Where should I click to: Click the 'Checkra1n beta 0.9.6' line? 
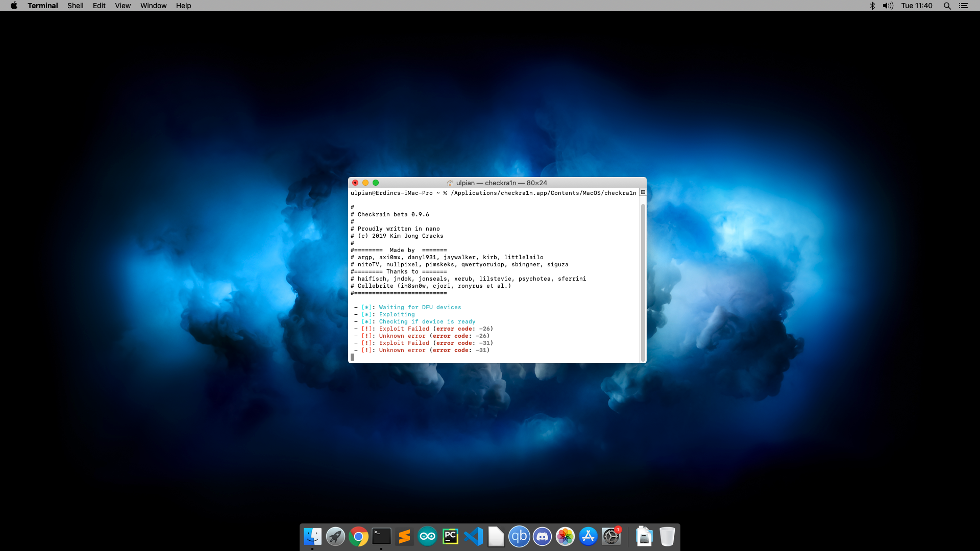(390, 215)
